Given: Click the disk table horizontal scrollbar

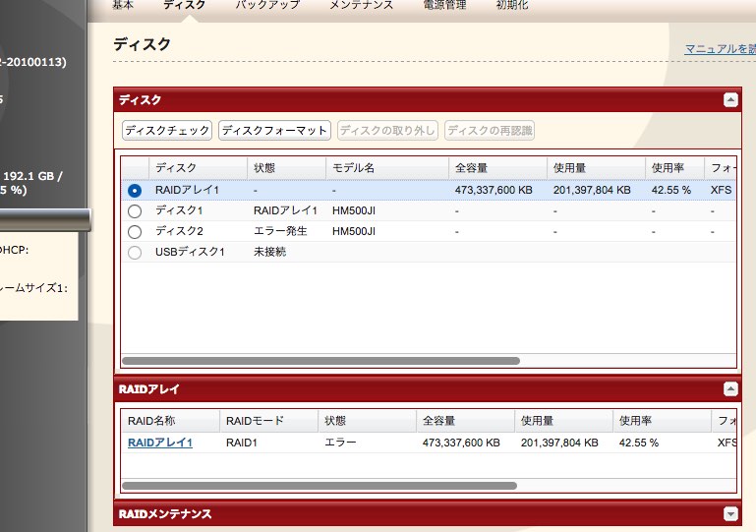Looking at the screenshot, I should (x=321, y=361).
